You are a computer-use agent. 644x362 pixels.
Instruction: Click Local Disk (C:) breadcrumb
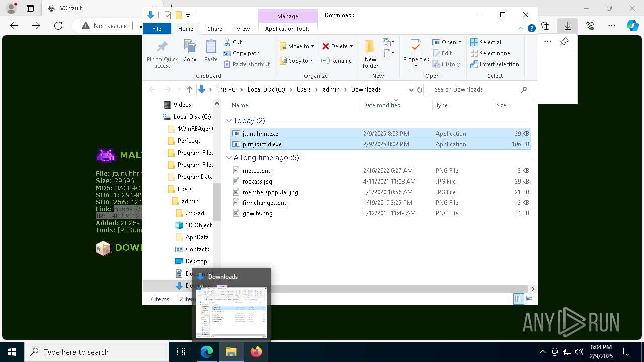[266, 89]
